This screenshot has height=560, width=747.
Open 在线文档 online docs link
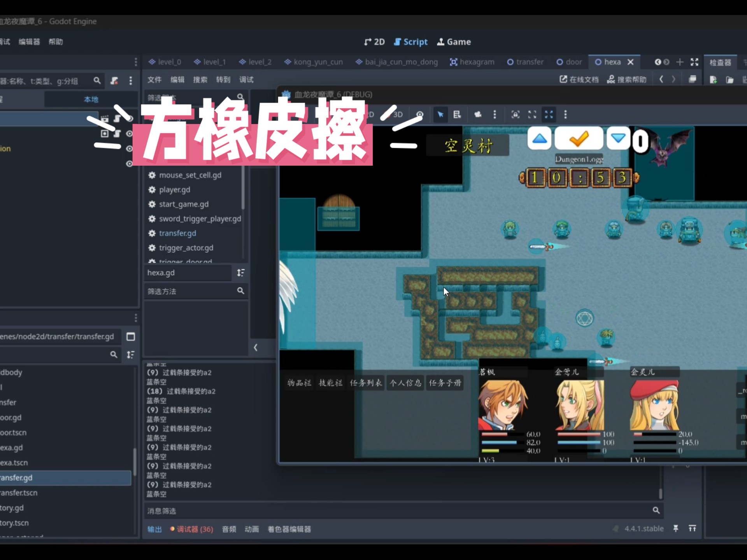coord(579,79)
